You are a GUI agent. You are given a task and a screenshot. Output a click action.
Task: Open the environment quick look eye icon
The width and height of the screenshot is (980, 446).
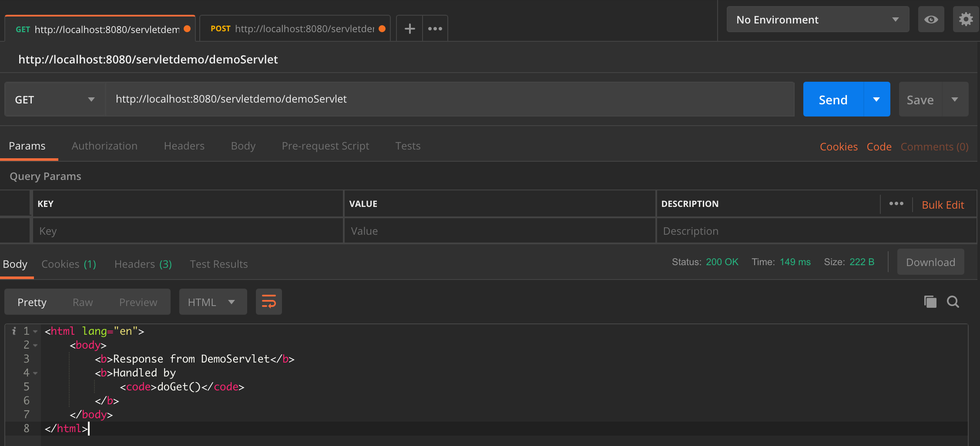tap(931, 19)
